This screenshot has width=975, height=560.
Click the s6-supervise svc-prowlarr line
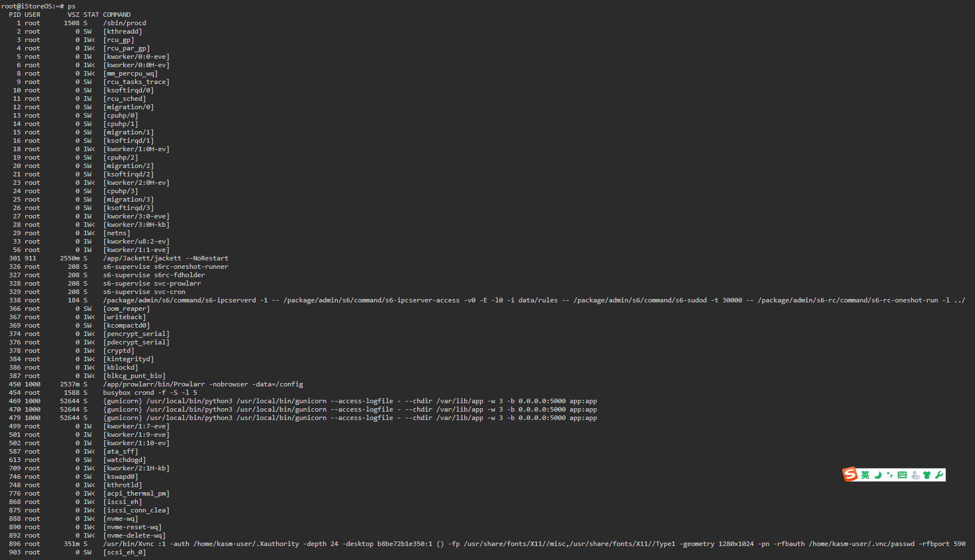[x=152, y=283]
